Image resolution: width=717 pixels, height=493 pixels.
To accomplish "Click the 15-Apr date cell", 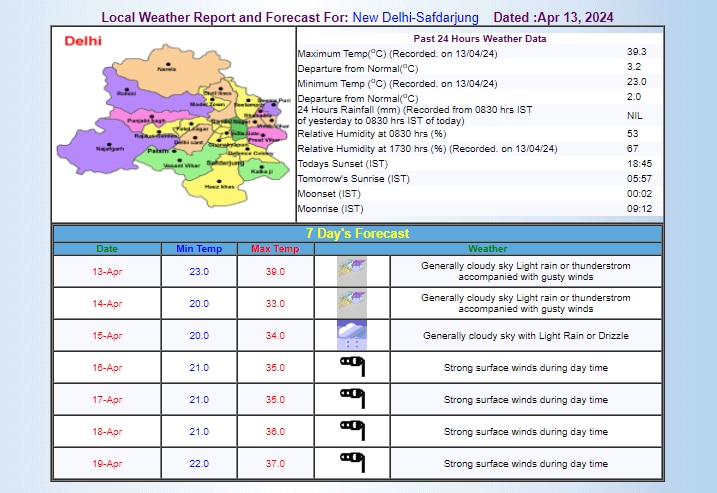I will point(107,336).
